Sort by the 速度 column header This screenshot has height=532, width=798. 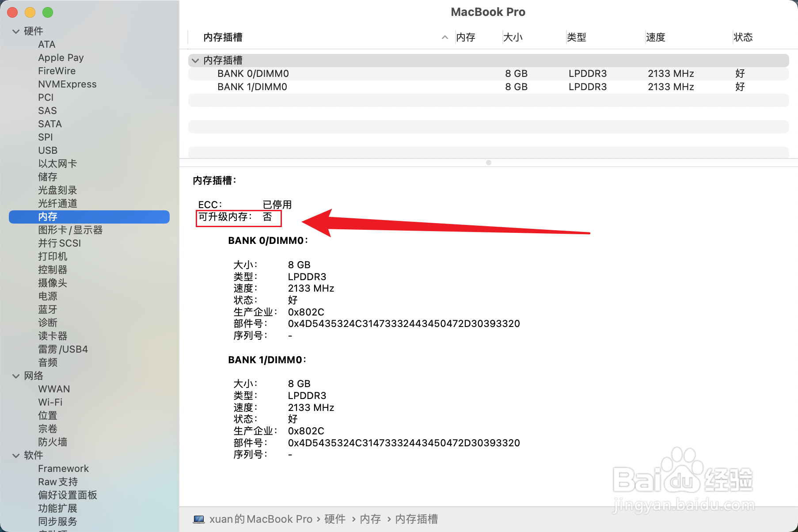coord(656,38)
